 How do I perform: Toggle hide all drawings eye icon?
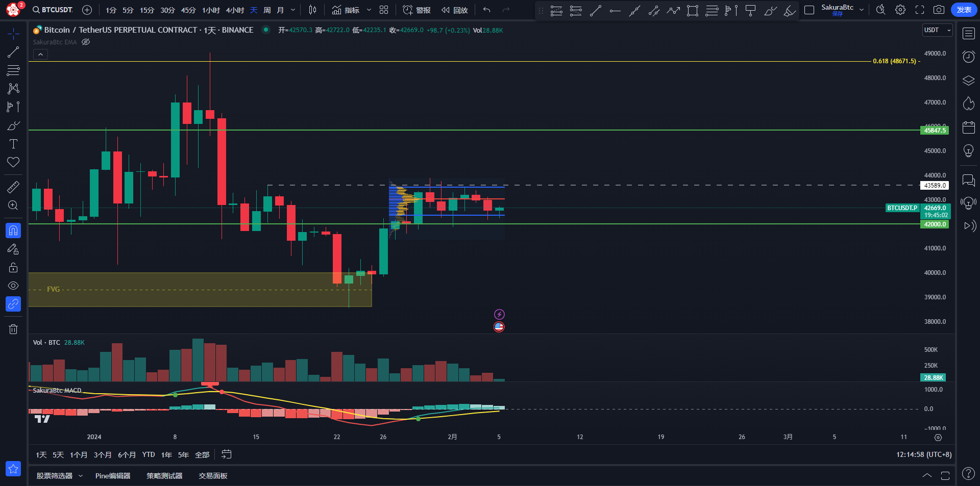point(13,286)
